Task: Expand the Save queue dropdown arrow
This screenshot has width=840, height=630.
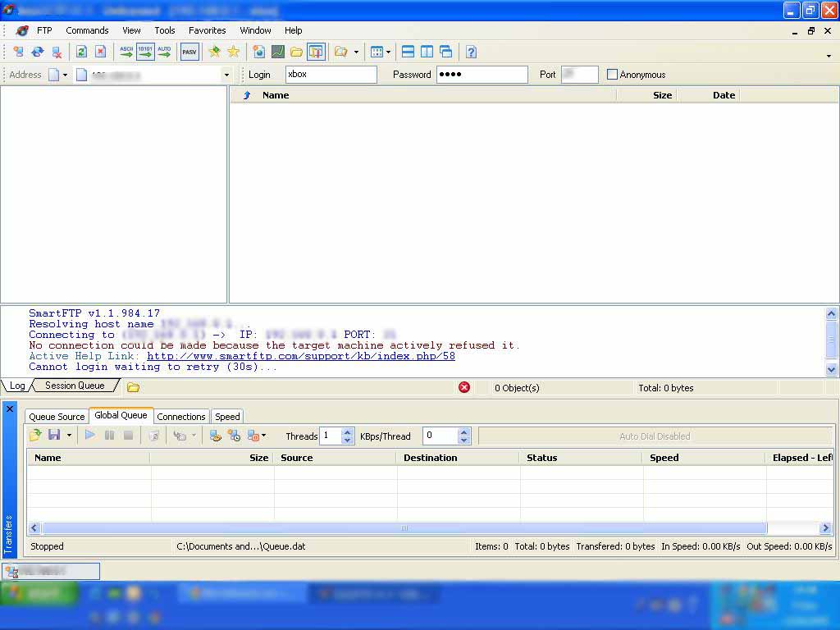Action: pos(69,436)
